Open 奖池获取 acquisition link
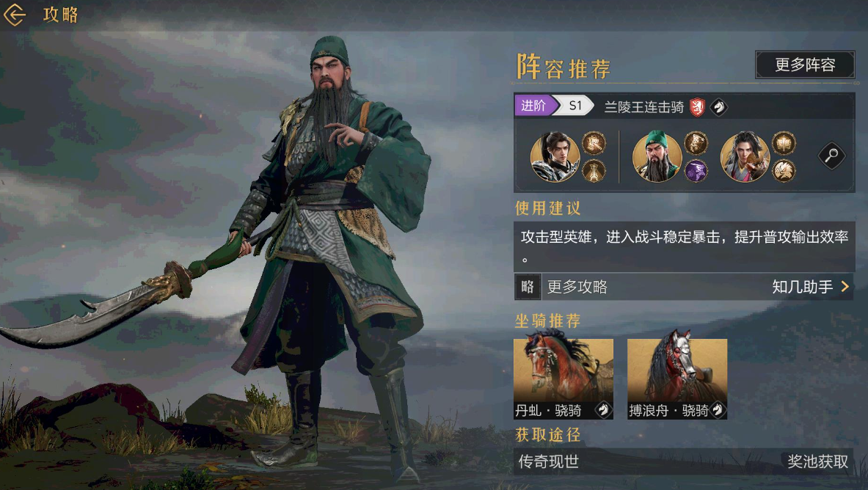Screen dimensions: 868x490 click(x=817, y=461)
